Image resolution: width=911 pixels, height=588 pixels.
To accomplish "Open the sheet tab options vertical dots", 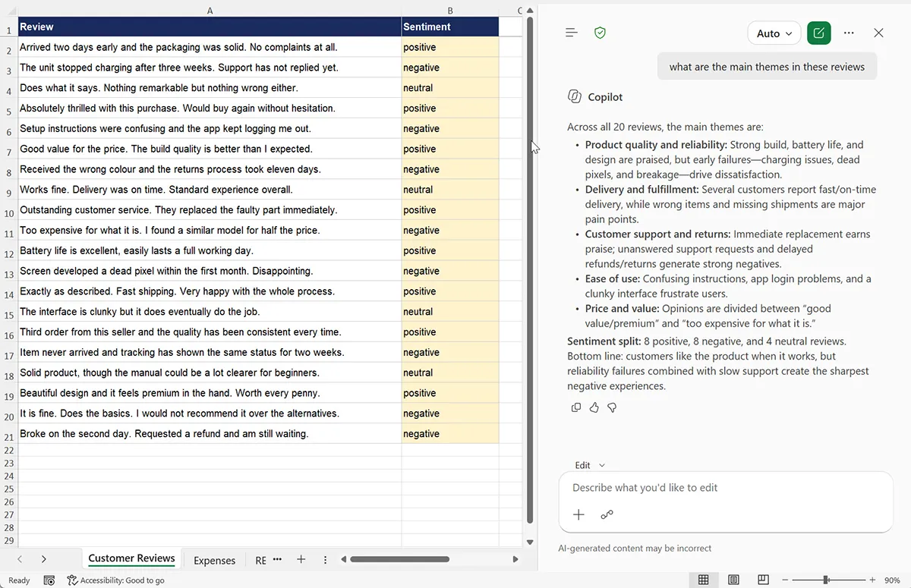I will click(x=325, y=559).
